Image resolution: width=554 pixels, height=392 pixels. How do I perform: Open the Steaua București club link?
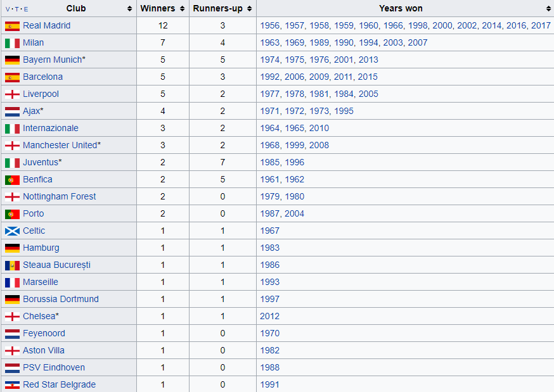[56, 265]
